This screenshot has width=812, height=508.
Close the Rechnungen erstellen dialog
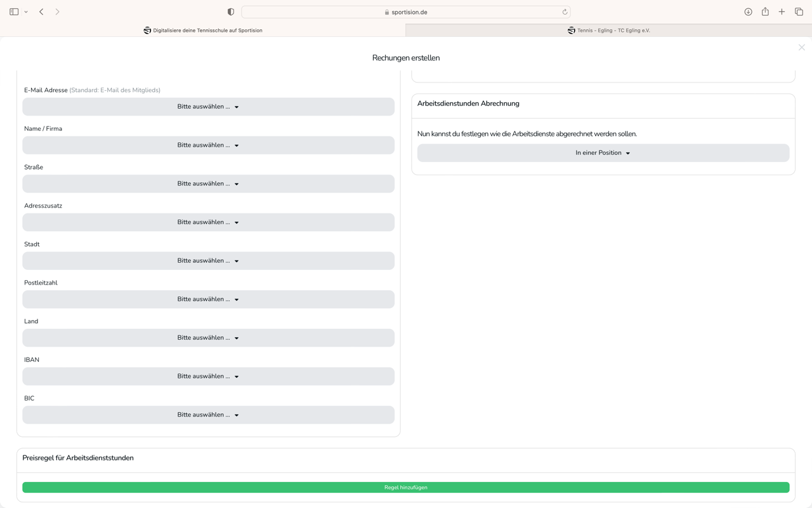(802, 48)
